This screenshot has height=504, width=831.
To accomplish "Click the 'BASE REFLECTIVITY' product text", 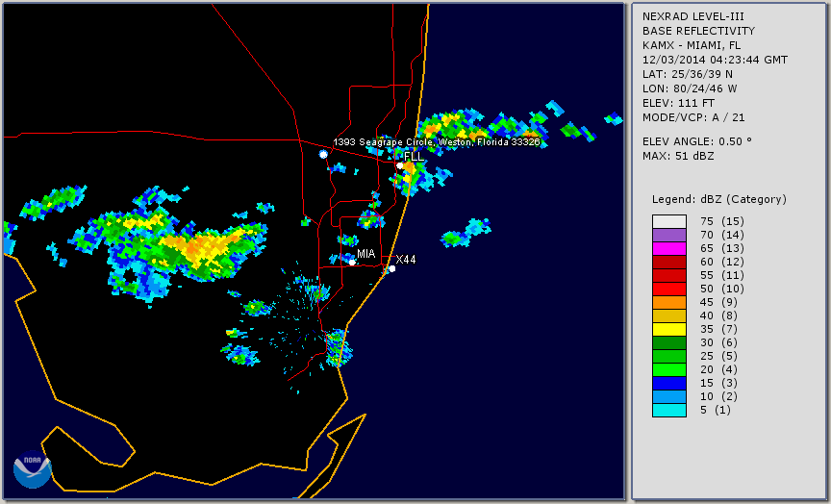I will [698, 31].
